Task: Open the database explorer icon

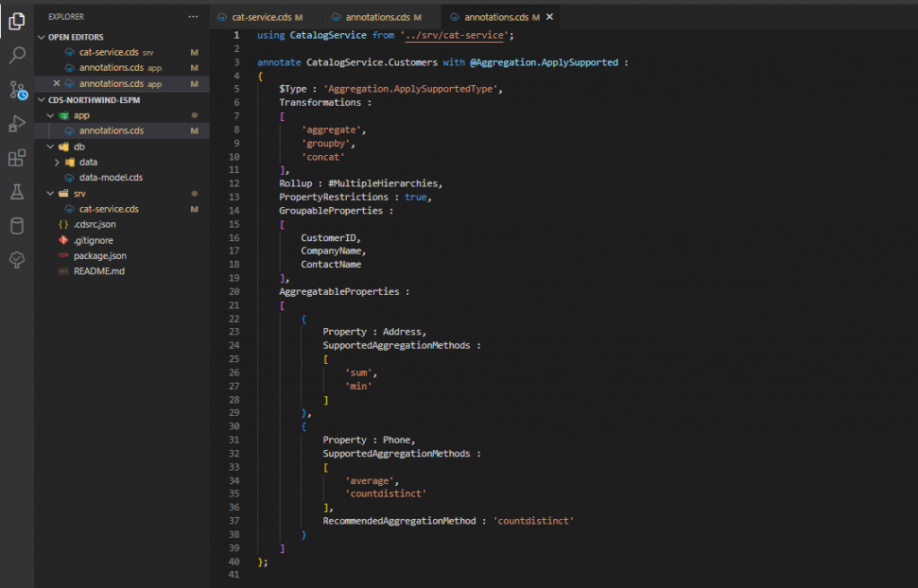Action: coord(17,226)
